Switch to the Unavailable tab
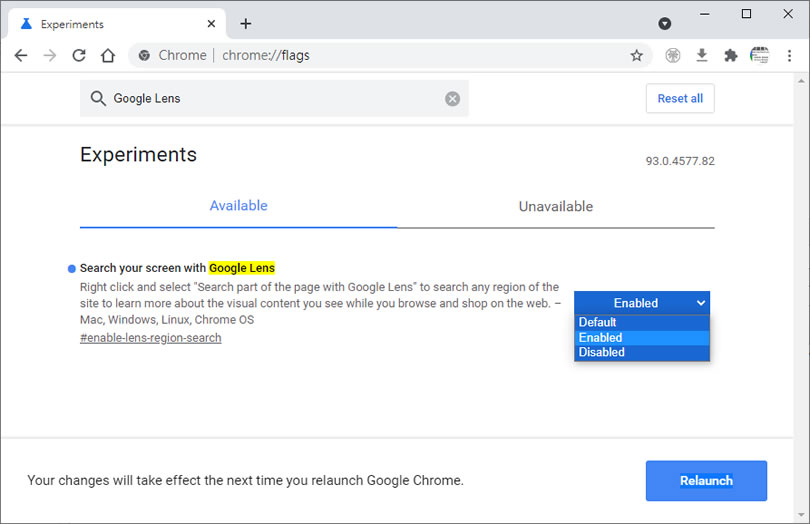810x524 pixels. [x=556, y=207]
